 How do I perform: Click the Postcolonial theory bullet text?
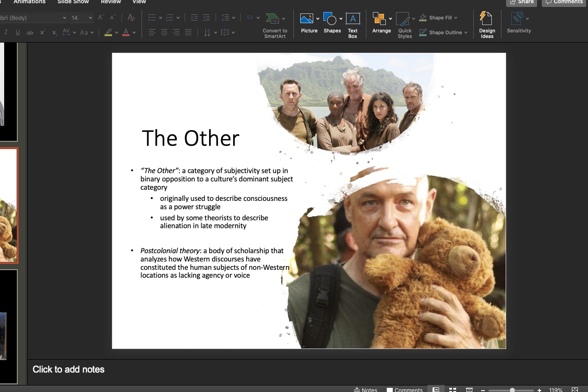[x=215, y=263]
